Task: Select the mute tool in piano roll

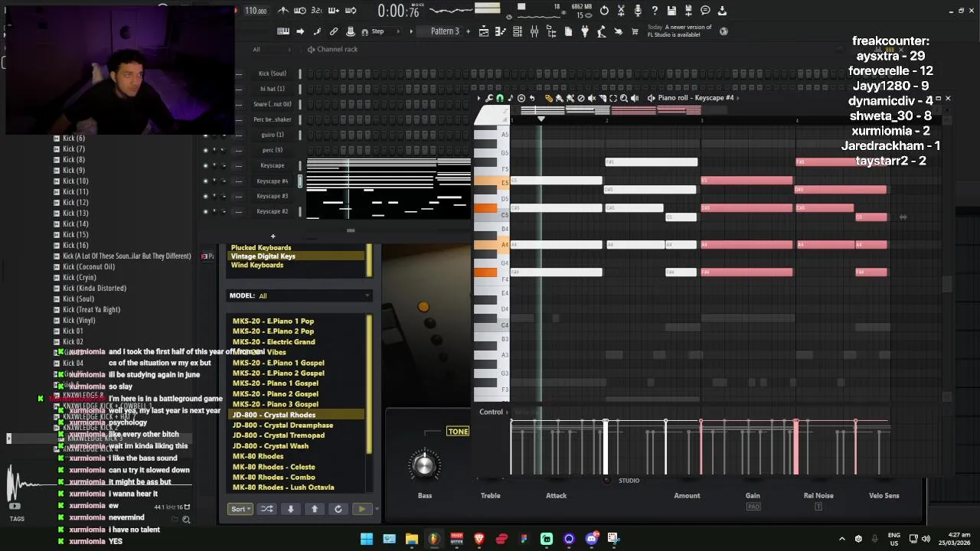Action: click(x=592, y=98)
